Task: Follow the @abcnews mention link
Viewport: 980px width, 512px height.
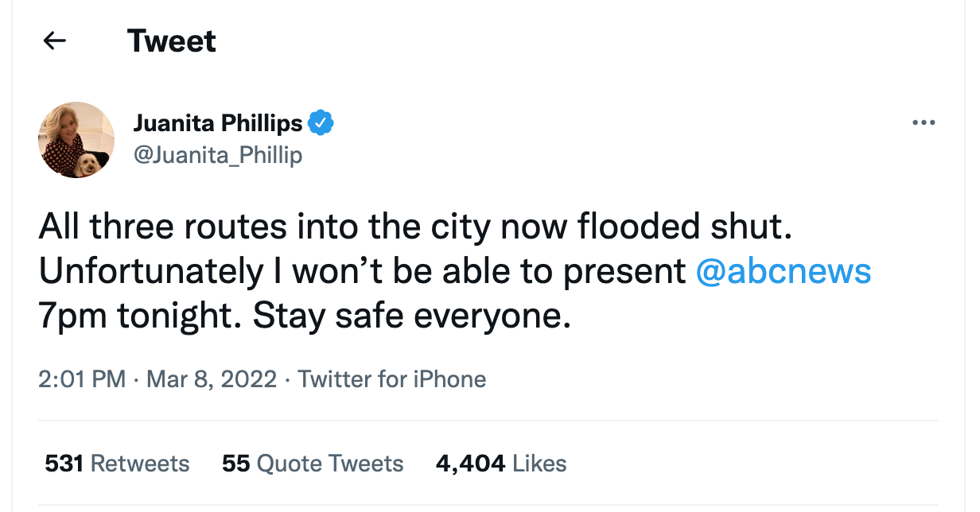Action: point(783,272)
